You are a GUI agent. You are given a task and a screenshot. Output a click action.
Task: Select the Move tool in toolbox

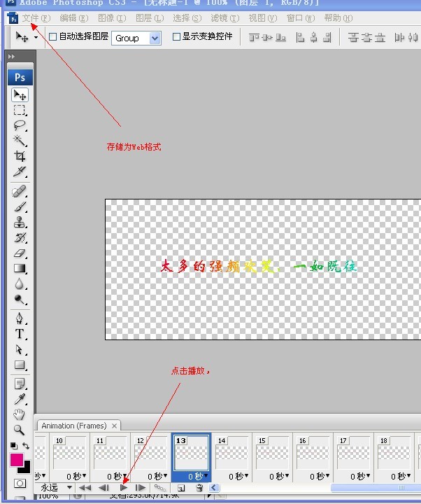tap(20, 94)
